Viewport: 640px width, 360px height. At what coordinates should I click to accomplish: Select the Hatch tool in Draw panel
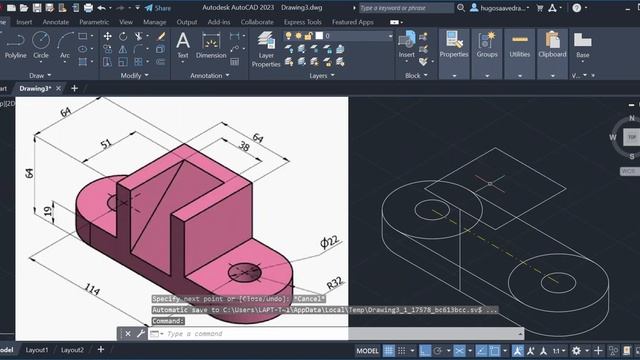(83, 62)
